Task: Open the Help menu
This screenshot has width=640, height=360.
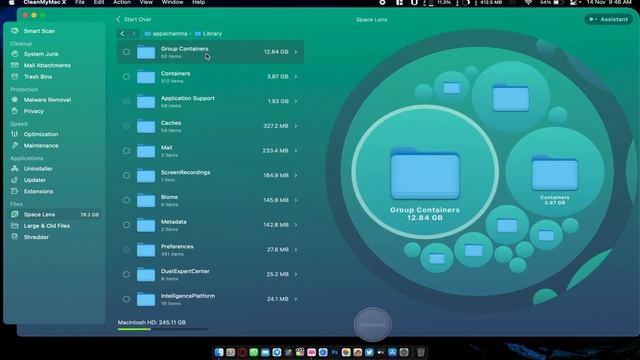Action: 199,2
